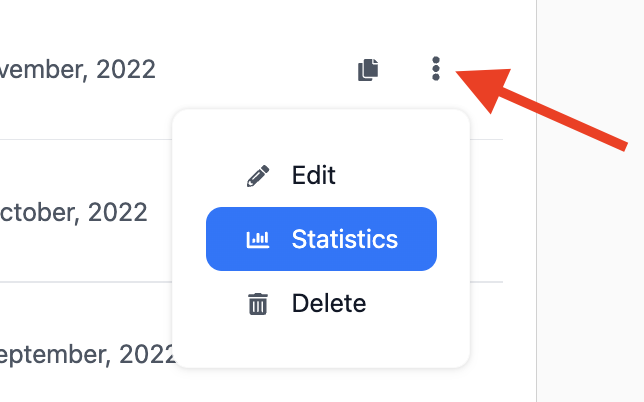Viewport: 644px width, 402px height.
Task: Select the highlighted Statistics menu entry
Action: (344, 240)
